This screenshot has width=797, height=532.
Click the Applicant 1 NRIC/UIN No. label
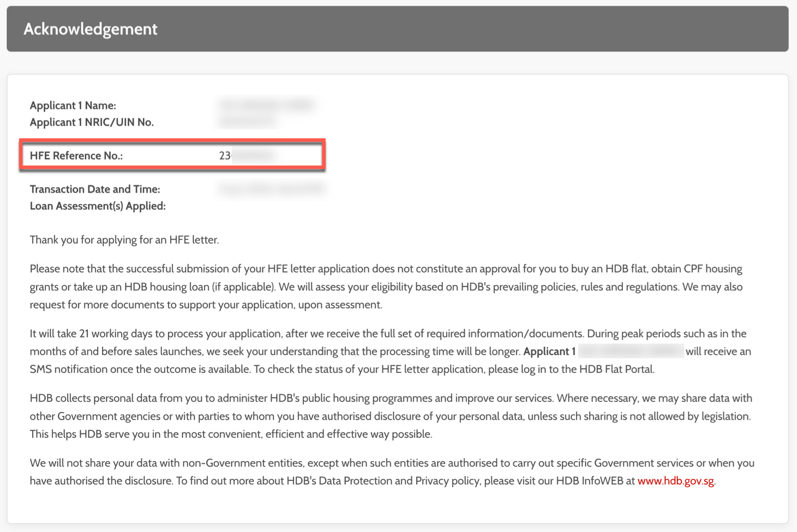click(x=91, y=122)
